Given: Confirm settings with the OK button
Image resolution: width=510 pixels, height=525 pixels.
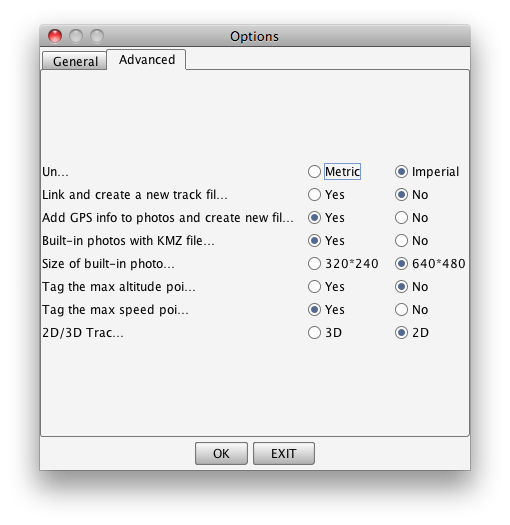Looking at the screenshot, I should [x=221, y=453].
